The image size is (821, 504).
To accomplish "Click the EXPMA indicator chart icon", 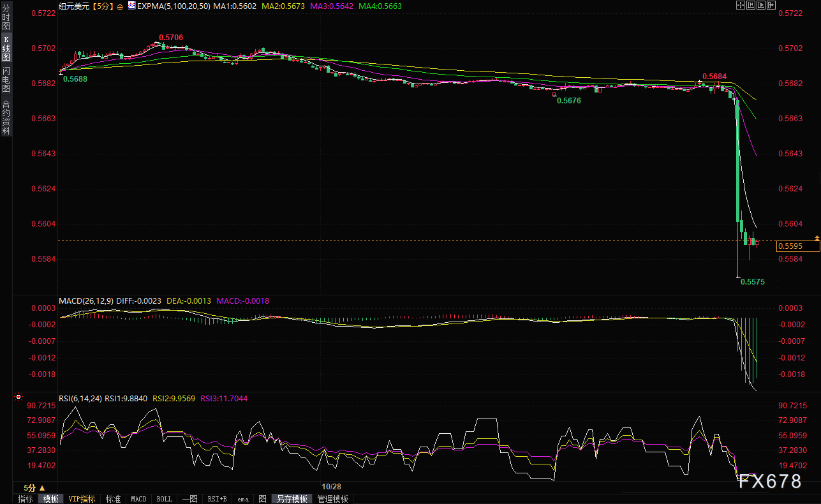I will click(x=131, y=5).
